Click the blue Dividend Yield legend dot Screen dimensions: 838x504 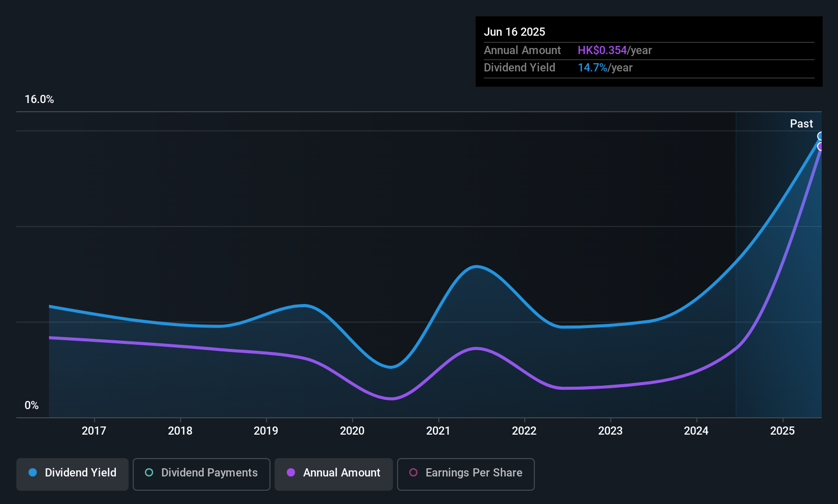click(x=32, y=473)
